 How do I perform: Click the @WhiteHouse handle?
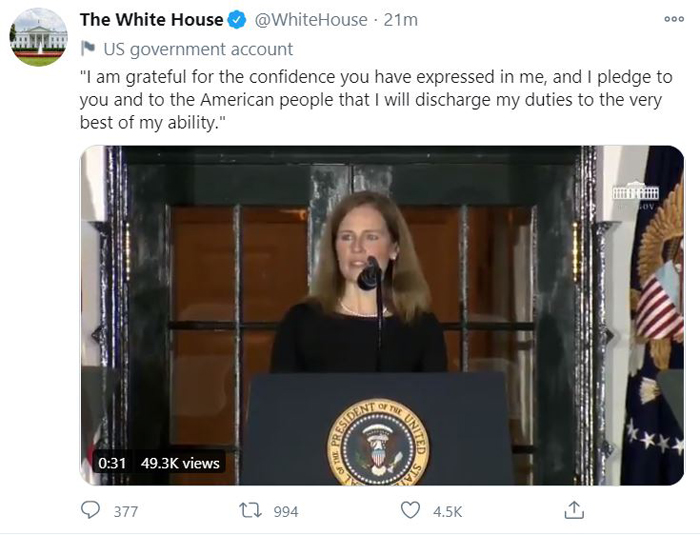[311, 20]
